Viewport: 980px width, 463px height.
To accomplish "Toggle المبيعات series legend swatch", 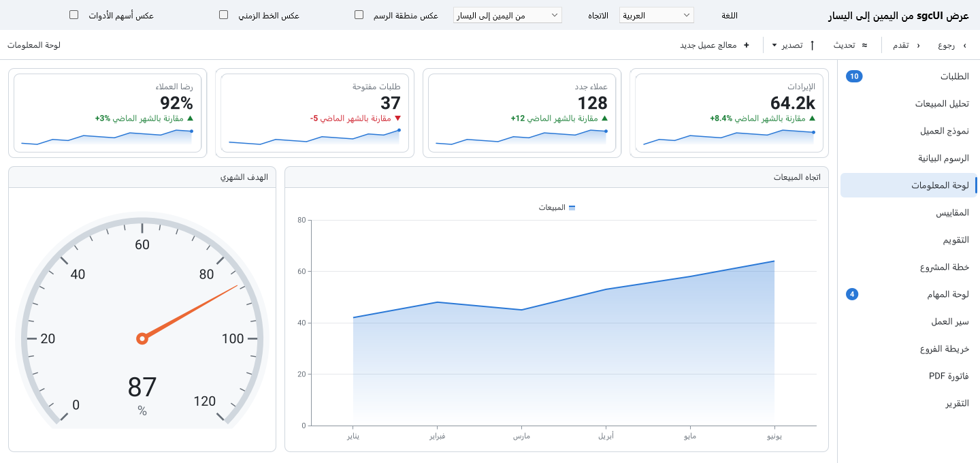I will point(572,208).
